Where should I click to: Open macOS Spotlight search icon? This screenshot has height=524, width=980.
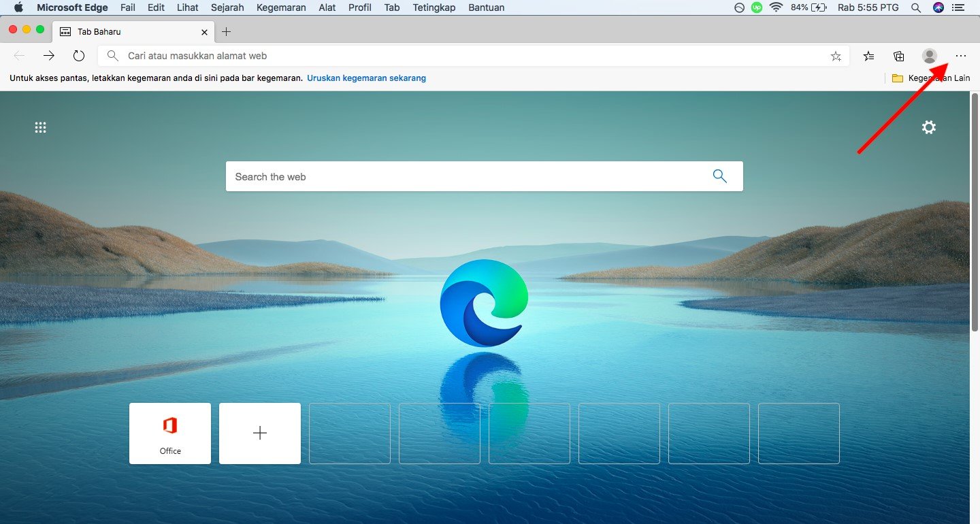click(916, 7)
